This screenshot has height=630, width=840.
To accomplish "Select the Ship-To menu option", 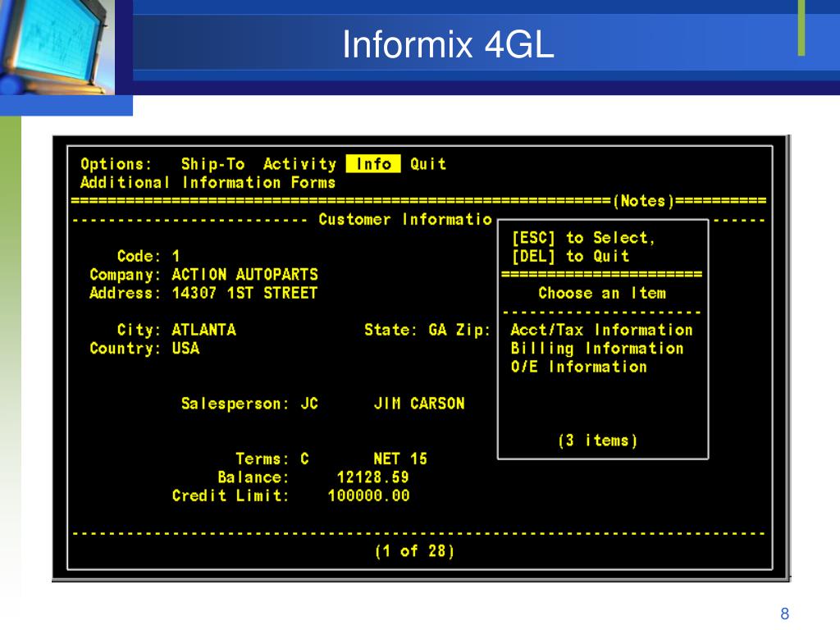I will pos(212,164).
